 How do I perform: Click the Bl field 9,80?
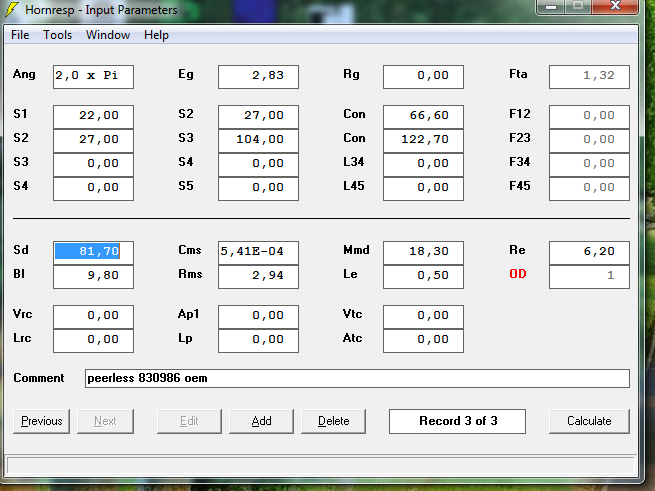click(94, 277)
